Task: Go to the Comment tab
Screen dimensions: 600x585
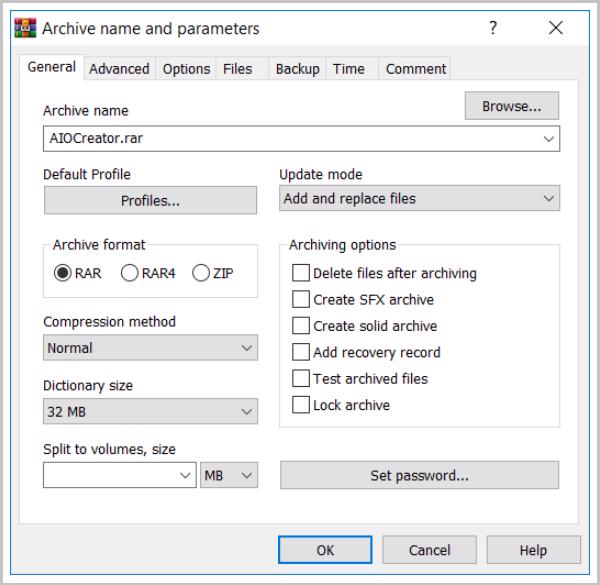Action: 415,69
